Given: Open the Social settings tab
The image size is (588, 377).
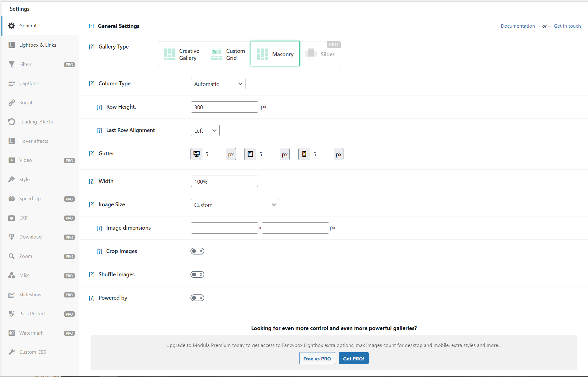Looking at the screenshot, I should point(40,103).
